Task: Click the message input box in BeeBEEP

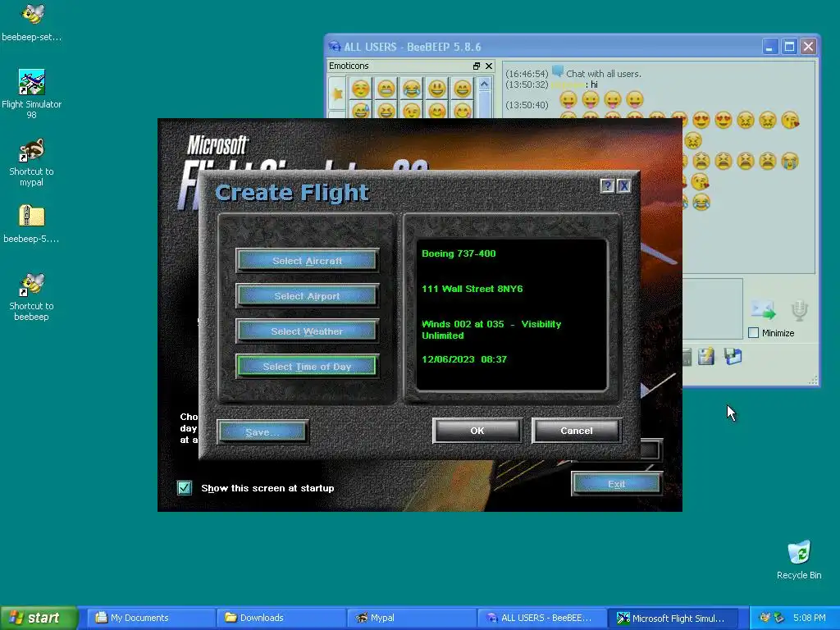Action: coord(713,308)
